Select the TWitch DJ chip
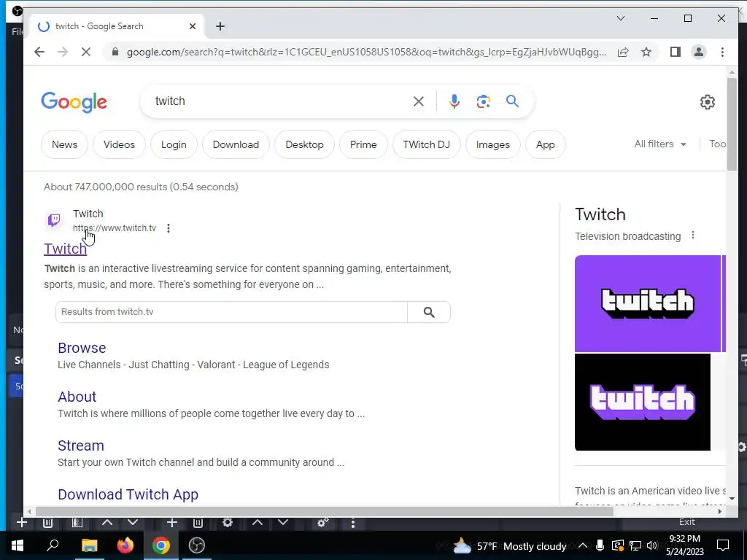The height and width of the screenshot is (560, 747). point(426,144)
